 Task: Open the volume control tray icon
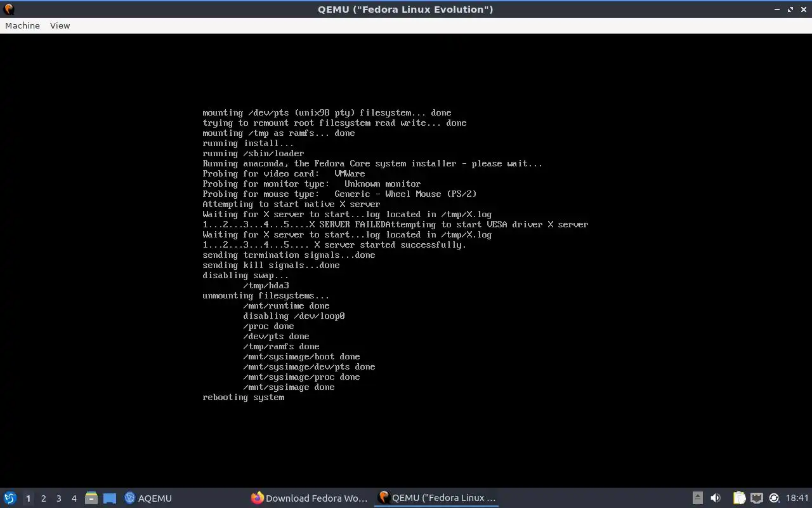[716, 498]
